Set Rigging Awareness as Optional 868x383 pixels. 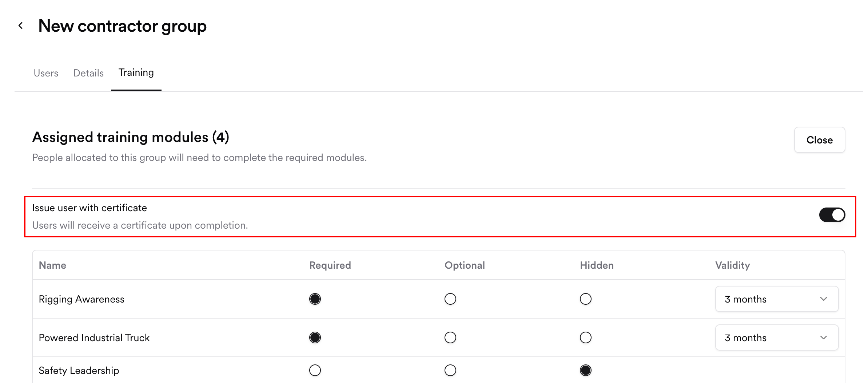pos(450,299)
